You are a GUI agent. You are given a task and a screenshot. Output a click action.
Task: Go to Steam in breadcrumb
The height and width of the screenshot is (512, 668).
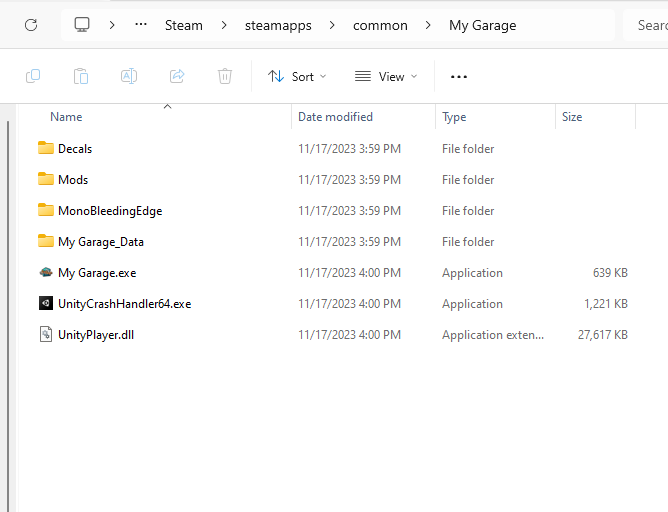pos(184,25)
